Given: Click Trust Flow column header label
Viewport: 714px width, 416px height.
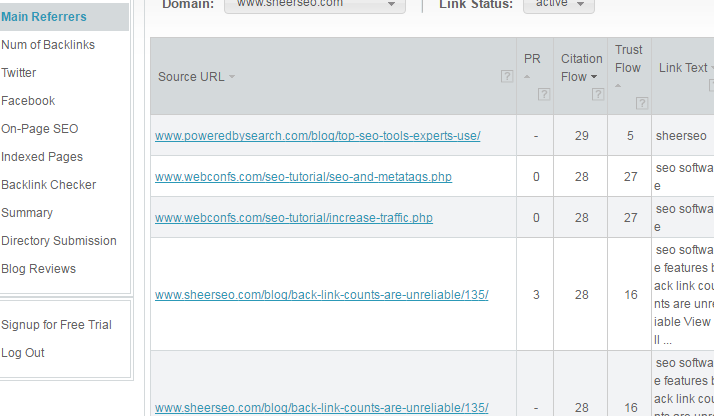Looking at the screenshot, I should pos(628,59).
